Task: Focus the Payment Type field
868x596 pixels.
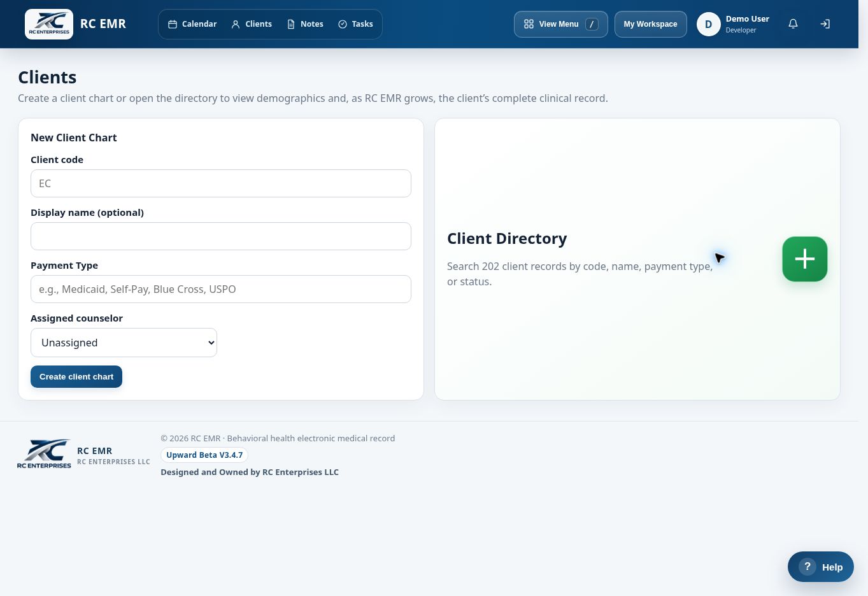Action: [221, 289]
